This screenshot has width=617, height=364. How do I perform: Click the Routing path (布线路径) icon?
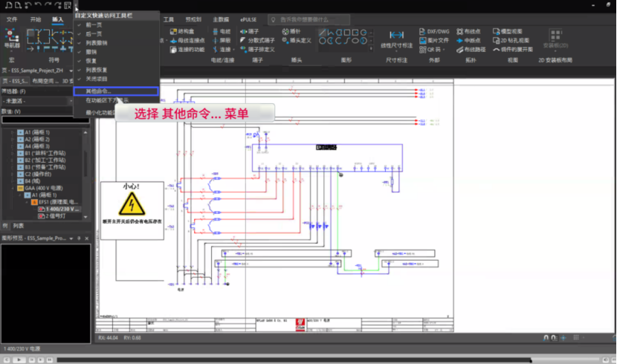coord(459,50)
